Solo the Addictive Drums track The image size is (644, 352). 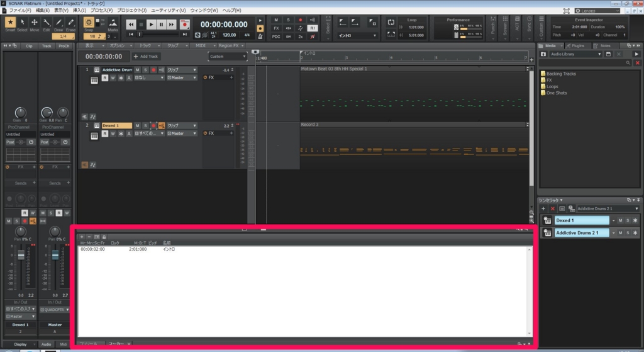[x=145, y=70]
